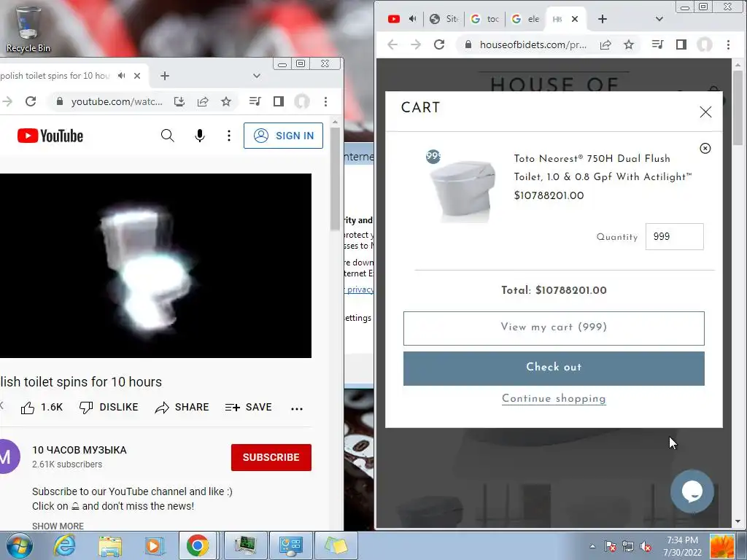Open YouTube settings three-dot menu
Screen dimensions: 747x560
(x=229, y=136)
